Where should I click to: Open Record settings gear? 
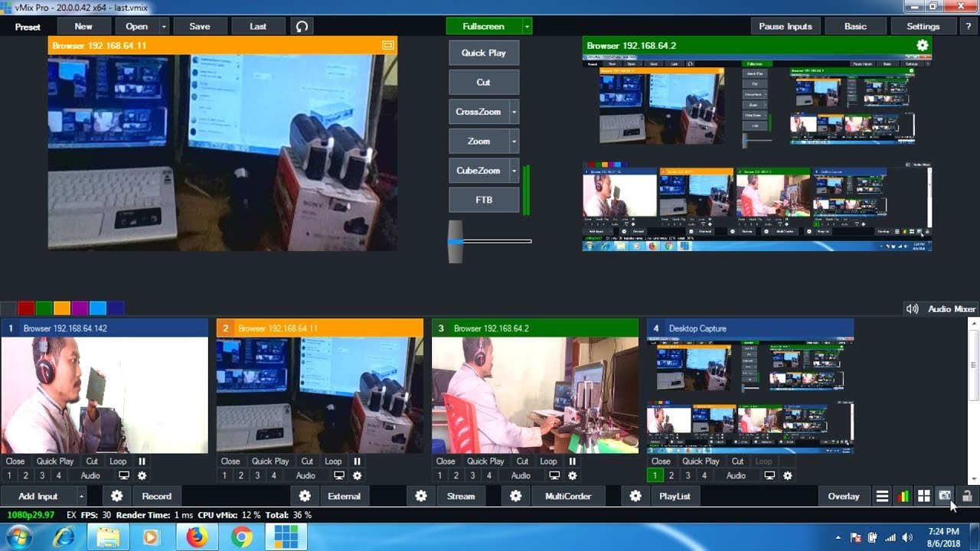pos(117,496)
